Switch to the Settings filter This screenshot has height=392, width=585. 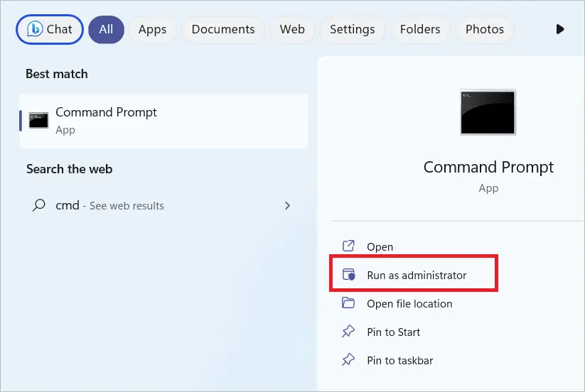pyautogui.click(x=352, y=29)
